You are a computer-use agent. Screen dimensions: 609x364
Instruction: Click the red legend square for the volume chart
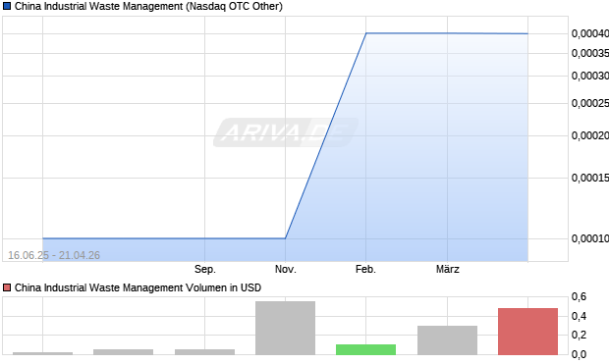[x=7, y=287]
